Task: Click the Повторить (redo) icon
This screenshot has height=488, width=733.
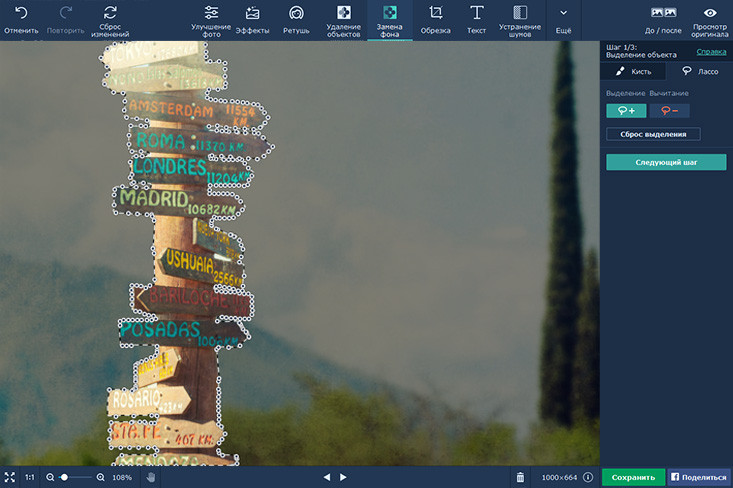Action: pos(65,13)
